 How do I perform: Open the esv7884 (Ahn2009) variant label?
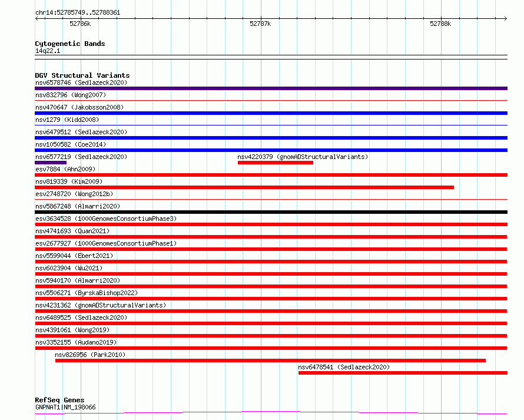pos(65,169)
